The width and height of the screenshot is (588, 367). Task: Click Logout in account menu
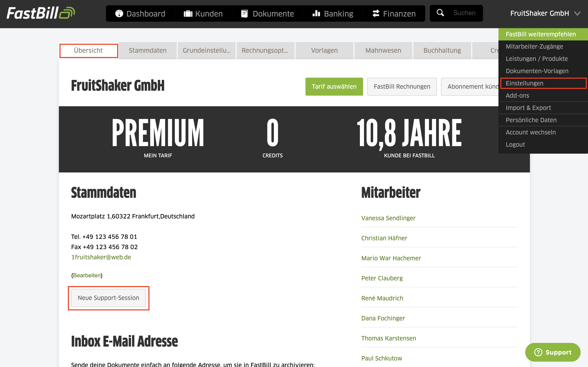543,144
